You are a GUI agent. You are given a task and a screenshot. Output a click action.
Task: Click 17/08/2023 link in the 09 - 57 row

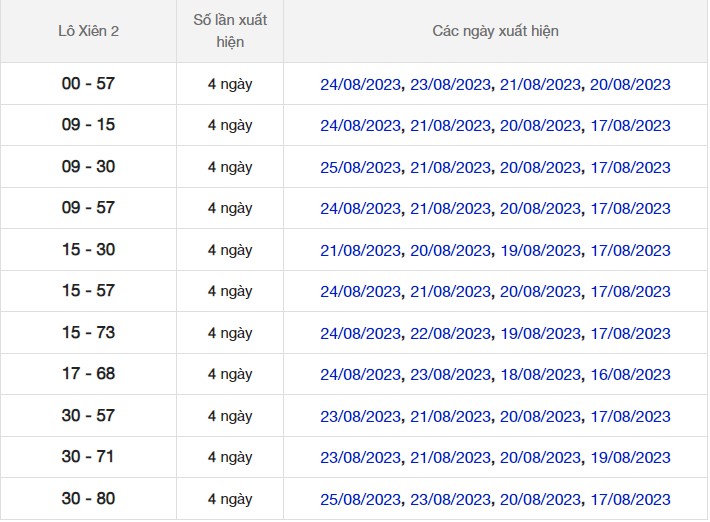coord(630,209)
